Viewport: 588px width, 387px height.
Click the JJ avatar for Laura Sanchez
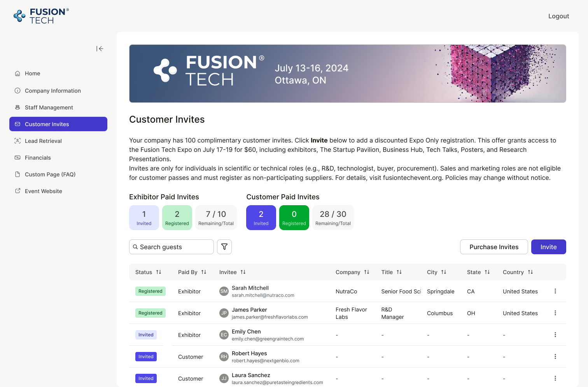(x=224, y=378)
